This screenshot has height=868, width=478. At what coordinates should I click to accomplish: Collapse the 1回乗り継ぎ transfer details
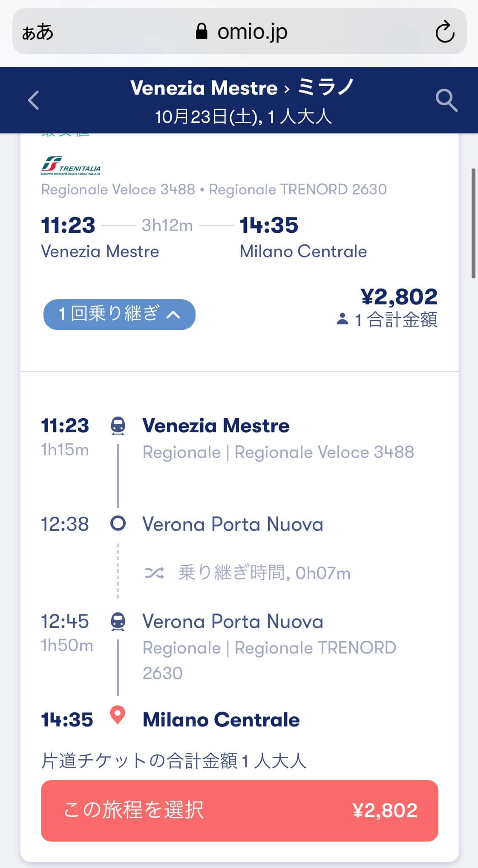point(119,315)
